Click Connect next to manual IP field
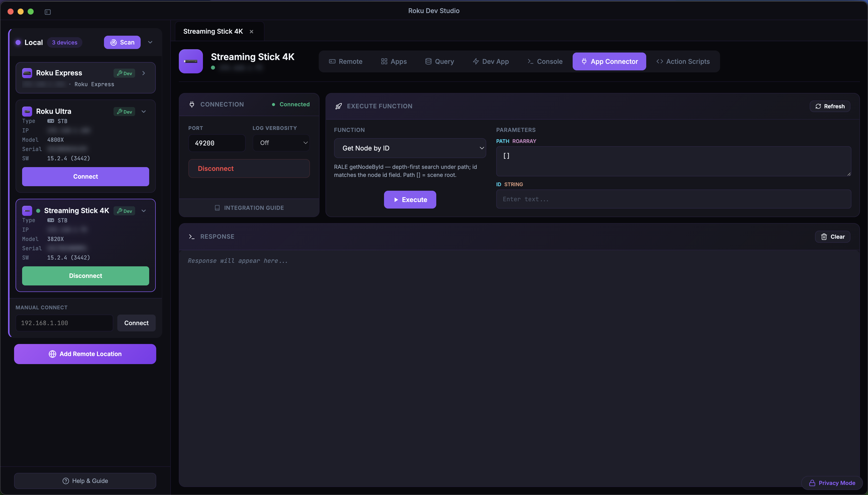Viewport: 868px width, 495px height. (x=137, y=323)
